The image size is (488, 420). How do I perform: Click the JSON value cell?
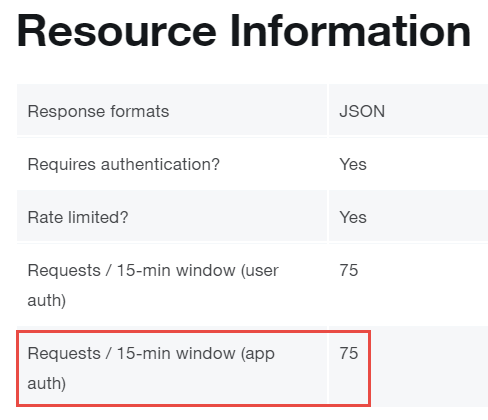(x=362, y=111)
